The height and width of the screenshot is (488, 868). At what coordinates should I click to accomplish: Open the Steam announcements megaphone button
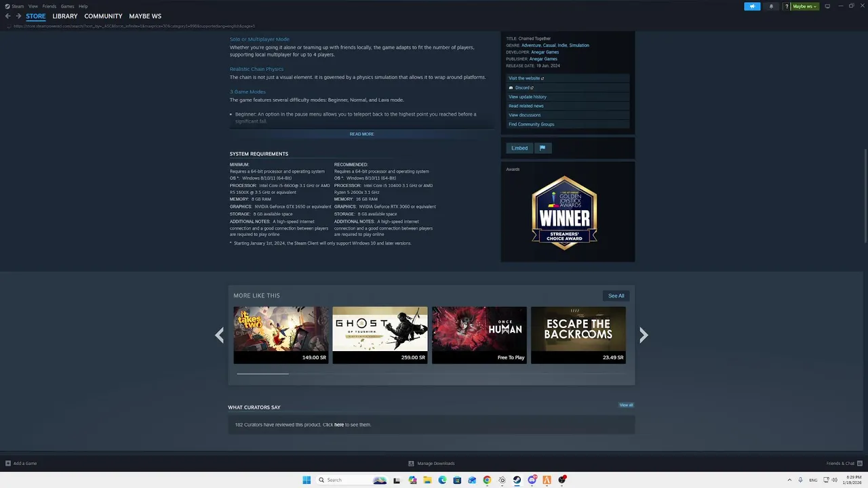tap(752, 6)
